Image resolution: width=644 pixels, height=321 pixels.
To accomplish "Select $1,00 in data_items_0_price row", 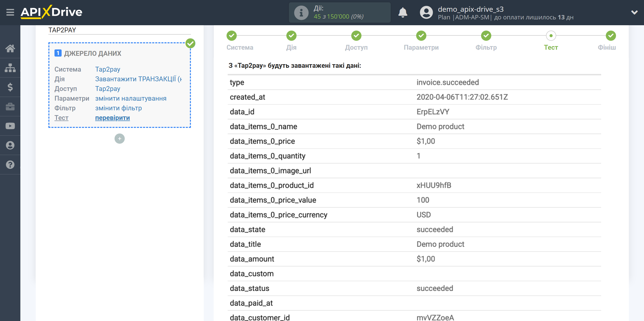I will [x=426, y=141].
